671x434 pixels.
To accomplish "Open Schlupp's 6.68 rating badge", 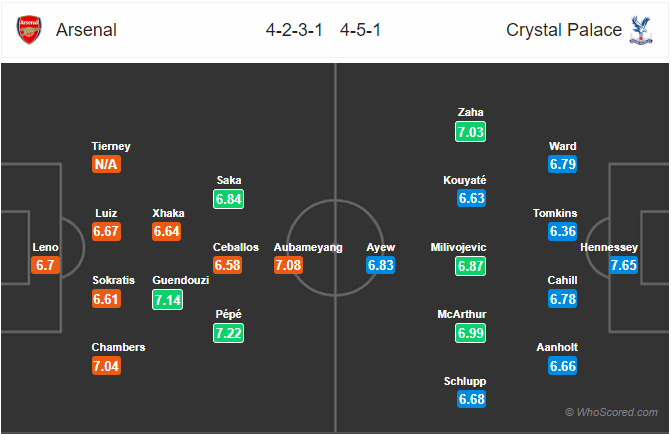I will tap(472, 399).
